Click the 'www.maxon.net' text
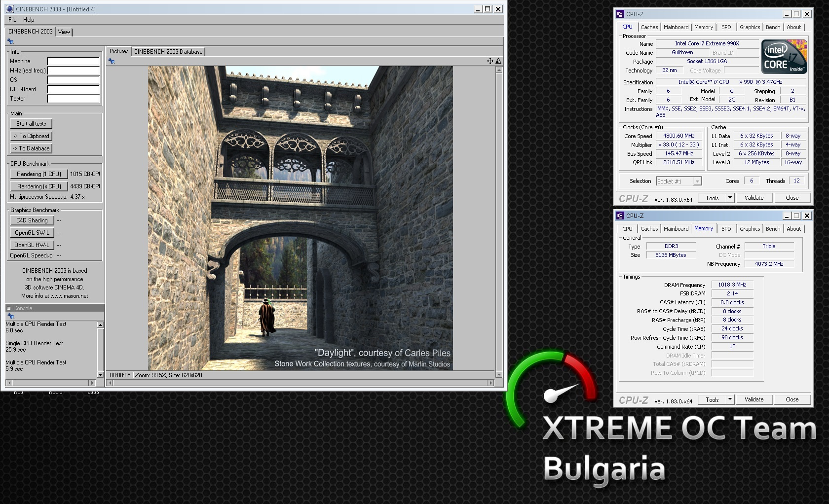Screen dimensions: 829x504 click(x=69, y=296)
